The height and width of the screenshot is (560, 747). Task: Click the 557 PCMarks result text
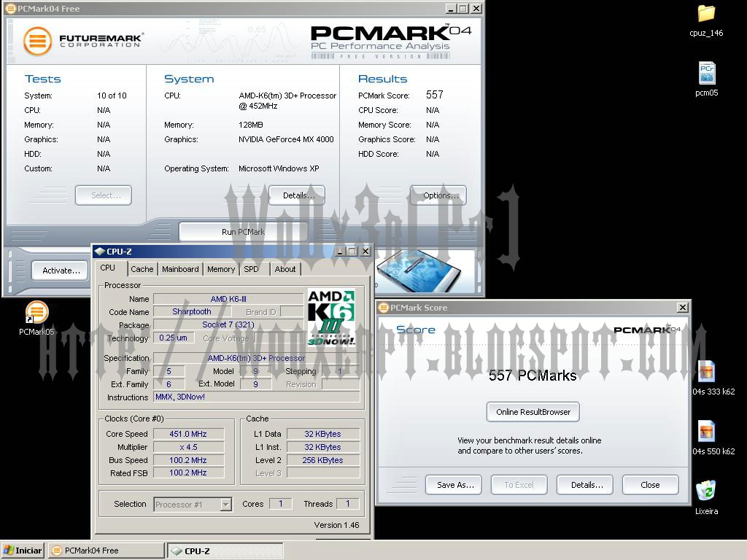[x=533, y=376]
